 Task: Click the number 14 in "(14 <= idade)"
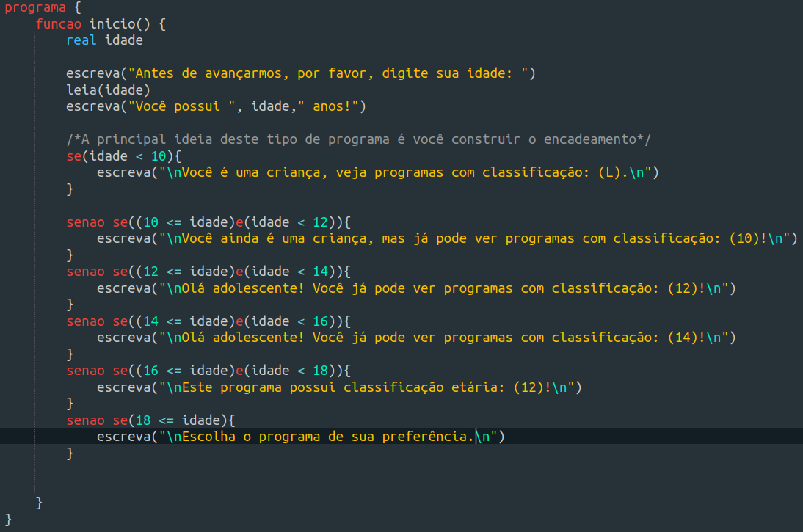150,321
